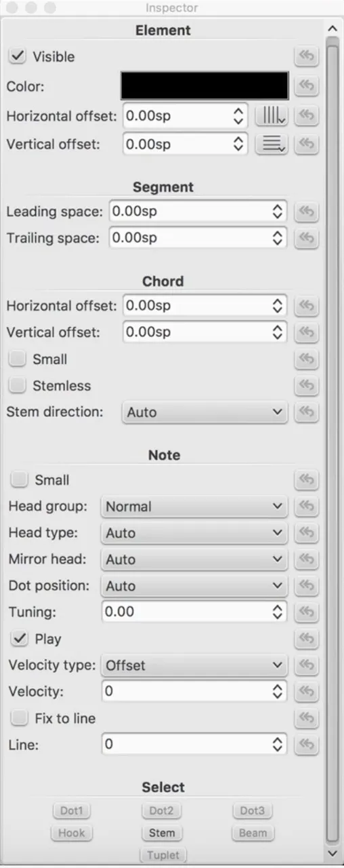Open the black Color swatch picker

coord(205,86)
